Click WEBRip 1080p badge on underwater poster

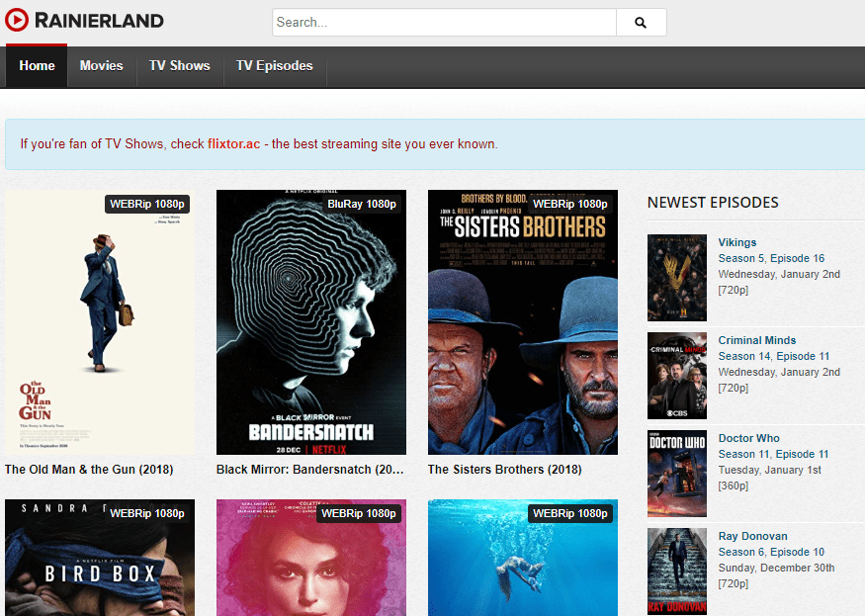point(570,513)
